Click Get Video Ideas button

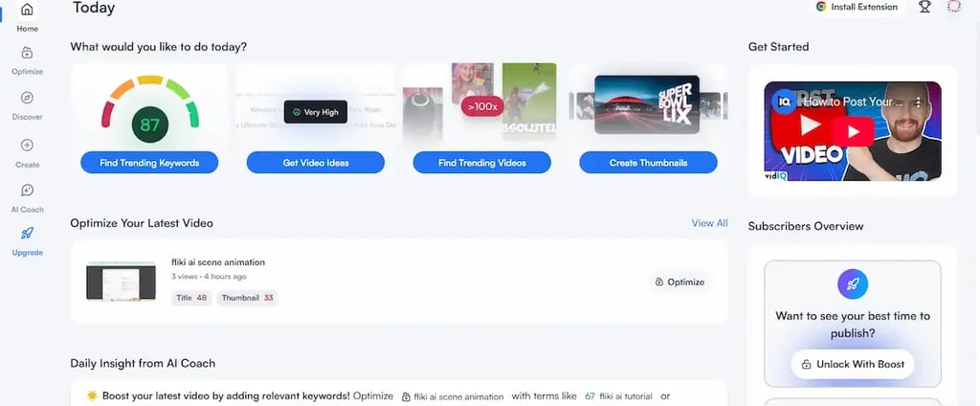pyautogui.click(x=316, y=163)
